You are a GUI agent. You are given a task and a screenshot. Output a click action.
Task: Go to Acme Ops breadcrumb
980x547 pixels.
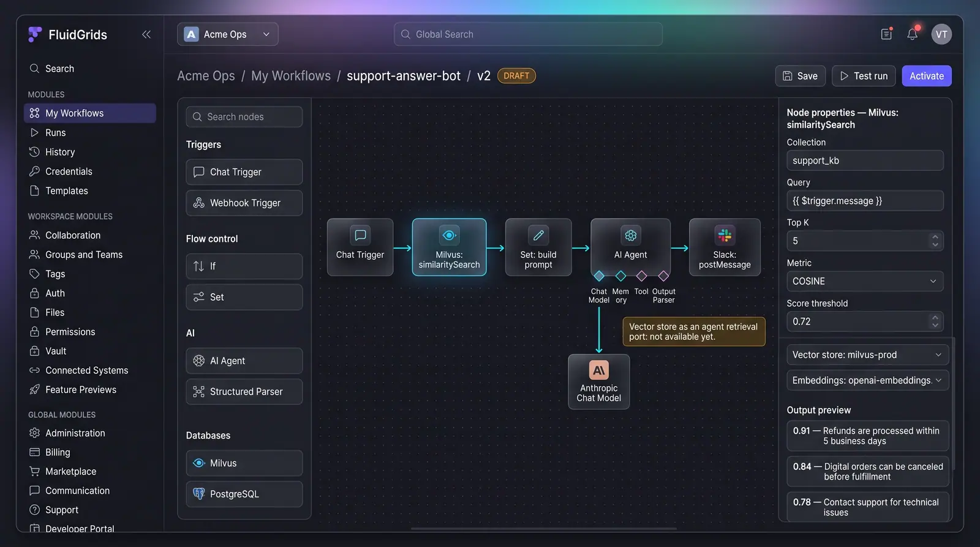[x=206, y=76]
